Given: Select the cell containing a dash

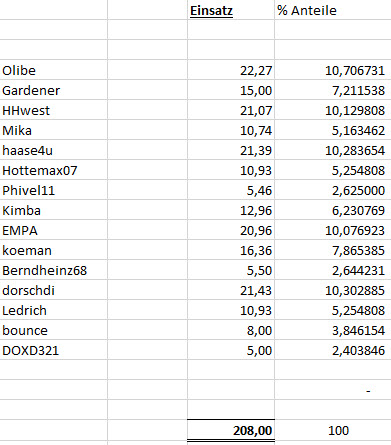Looking at the screenshot, I should pos(332,390).
